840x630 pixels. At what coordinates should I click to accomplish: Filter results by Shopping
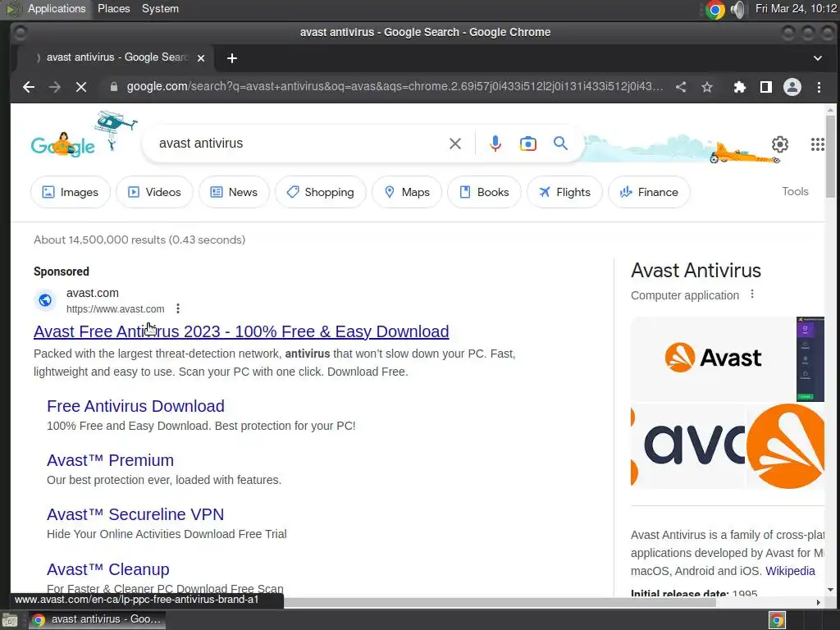pos(321,192)
